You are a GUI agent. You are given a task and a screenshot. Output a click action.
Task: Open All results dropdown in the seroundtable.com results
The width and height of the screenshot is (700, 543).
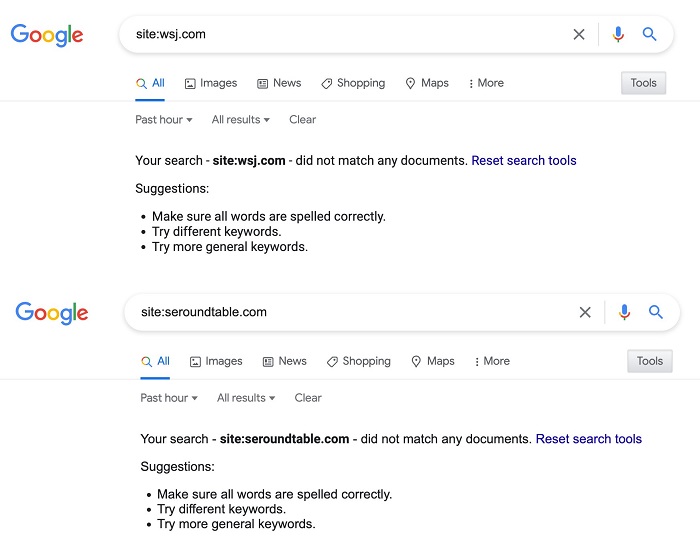pyautogui.click(x=246, y=398)
